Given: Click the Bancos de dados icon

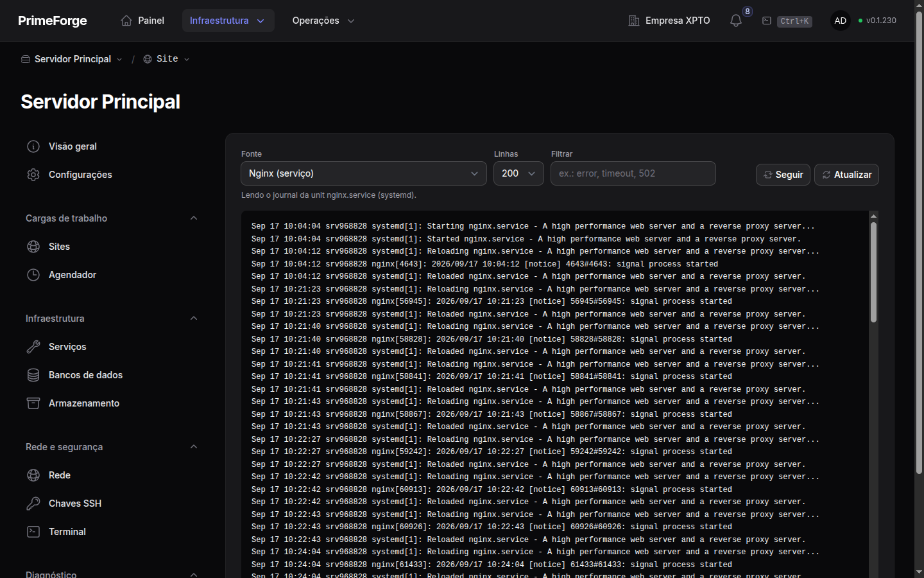Looking at the screenshot, I should click(x=33, y=375).
